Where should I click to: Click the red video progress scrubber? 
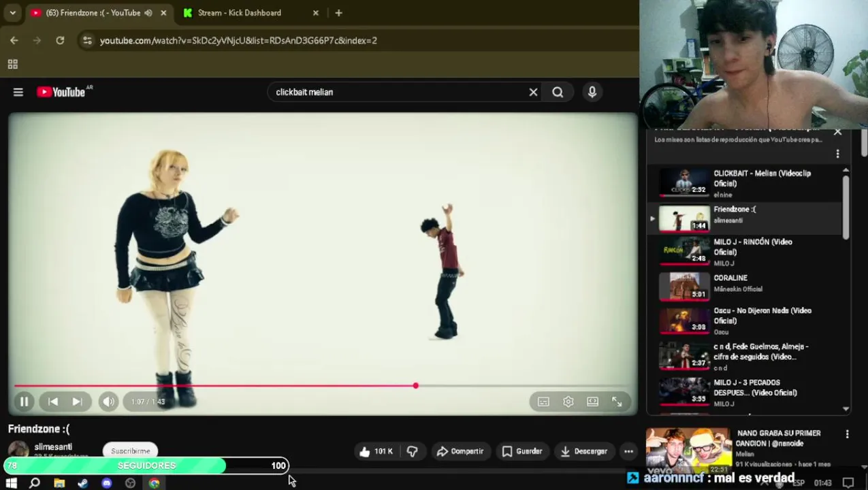click(415, 385)
